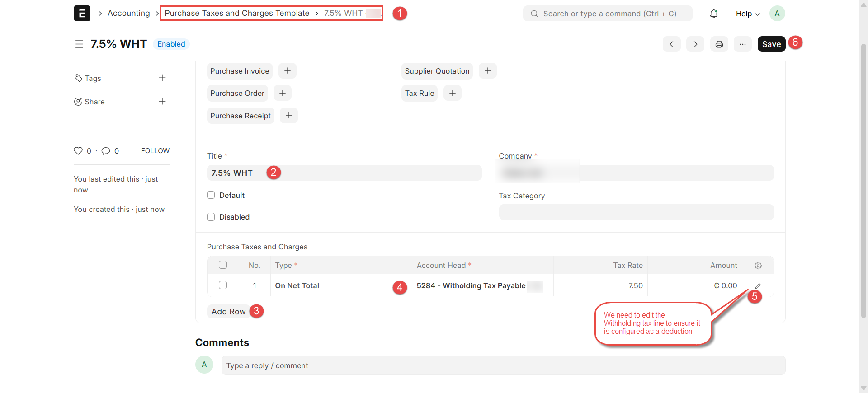Edit the withholding tax row pencil icon
Image resolution: width=868 pixels, height=393 pixels.
click(x=758, y=286)
